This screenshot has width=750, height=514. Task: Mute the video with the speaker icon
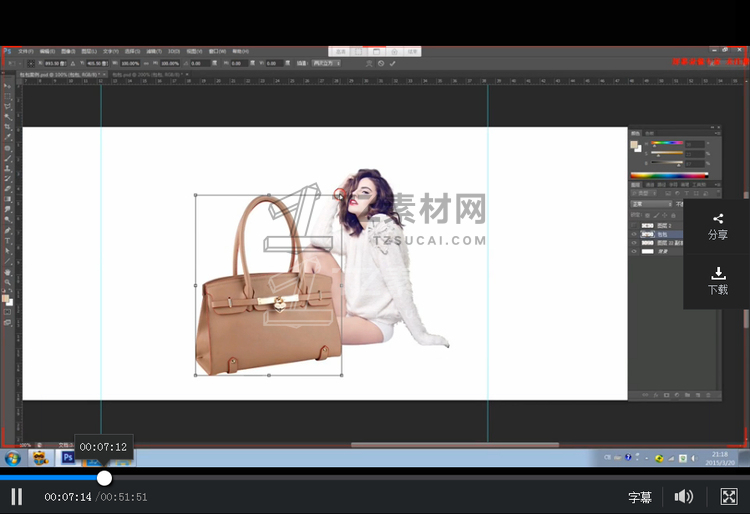pos(684,497)
